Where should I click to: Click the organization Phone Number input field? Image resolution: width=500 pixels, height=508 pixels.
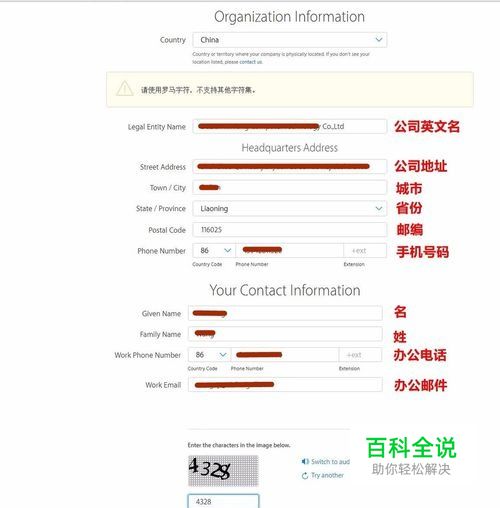click(x=289, y=251)
